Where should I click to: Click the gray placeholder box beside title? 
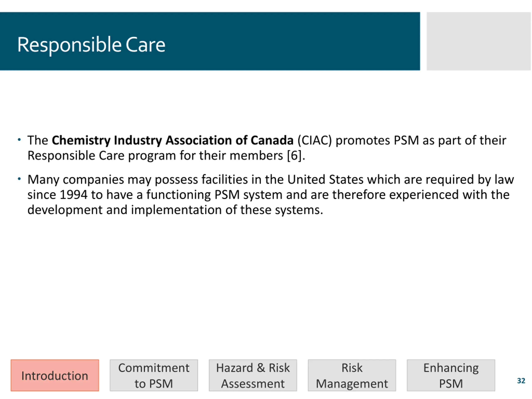click(479, 41)
